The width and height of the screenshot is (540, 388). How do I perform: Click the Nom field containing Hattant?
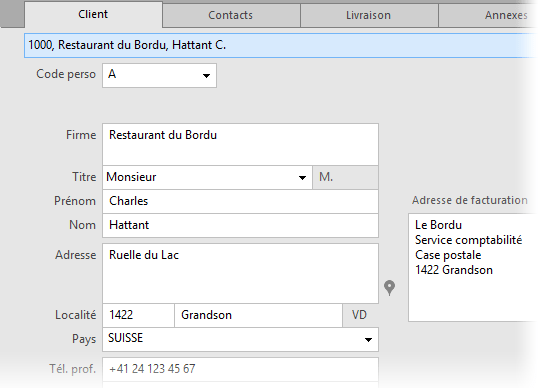point(240,226)
